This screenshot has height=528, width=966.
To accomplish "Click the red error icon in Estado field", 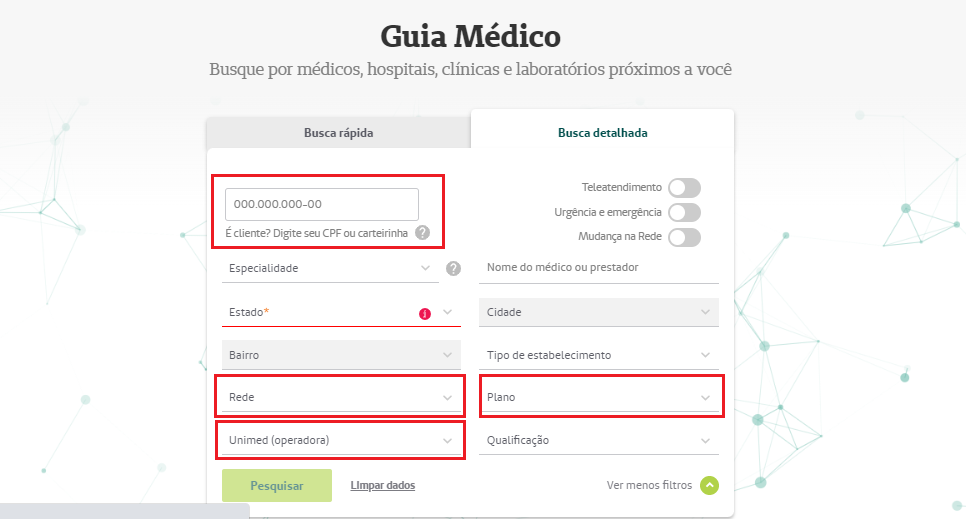I will coord(425,314).
